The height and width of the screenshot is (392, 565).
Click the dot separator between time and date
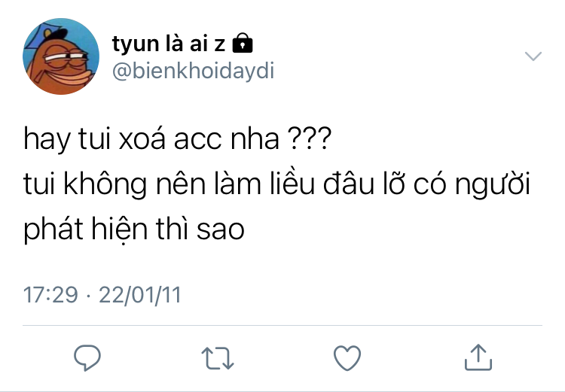(88, 296)
